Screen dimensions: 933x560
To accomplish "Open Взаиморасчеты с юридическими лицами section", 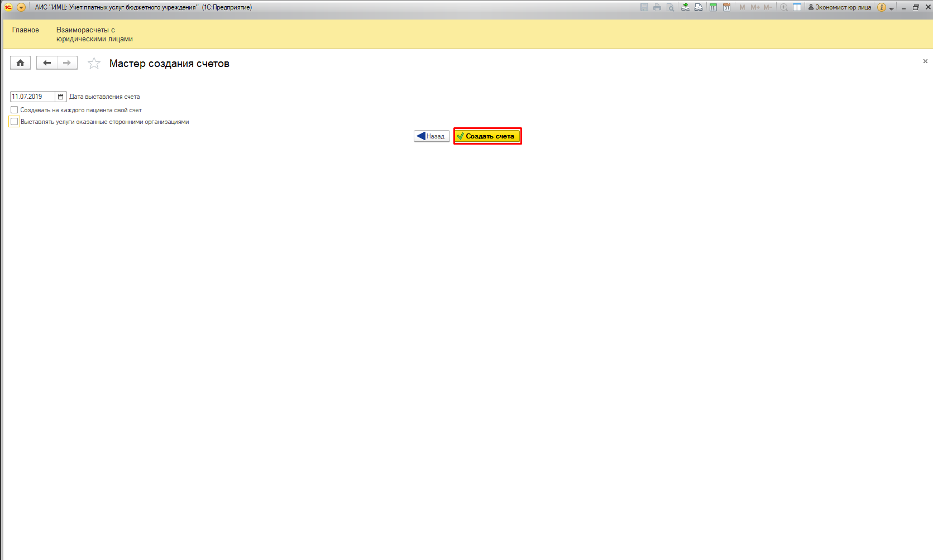I will [94, 35].
